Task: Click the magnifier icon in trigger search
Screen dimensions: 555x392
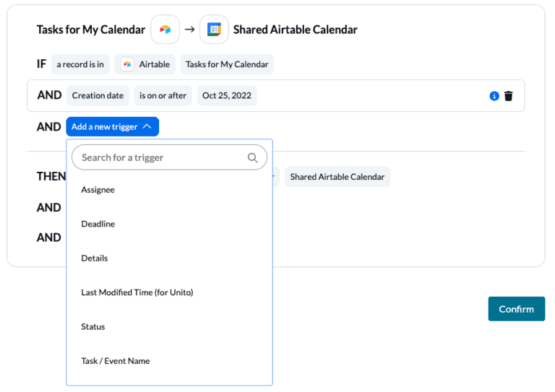Action: click(252, 157)
